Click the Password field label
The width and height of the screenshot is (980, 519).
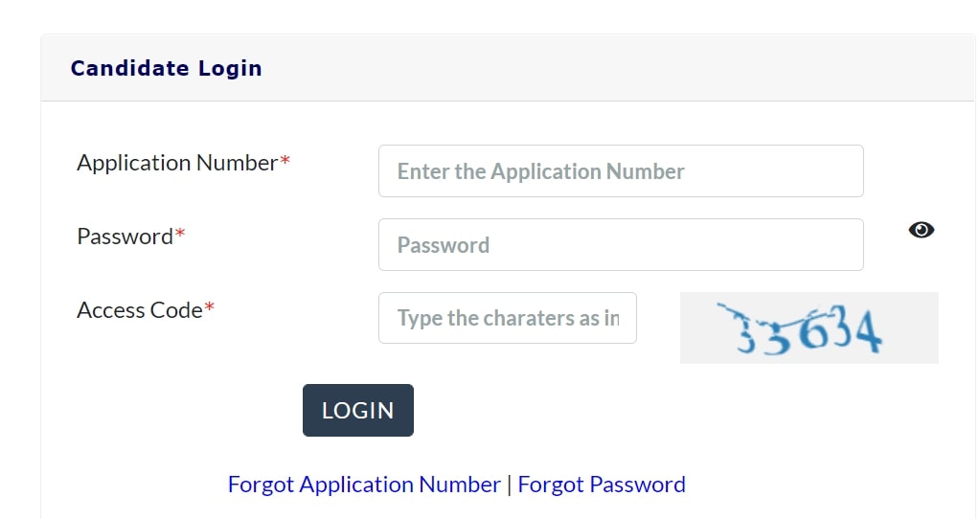point(125,237)
